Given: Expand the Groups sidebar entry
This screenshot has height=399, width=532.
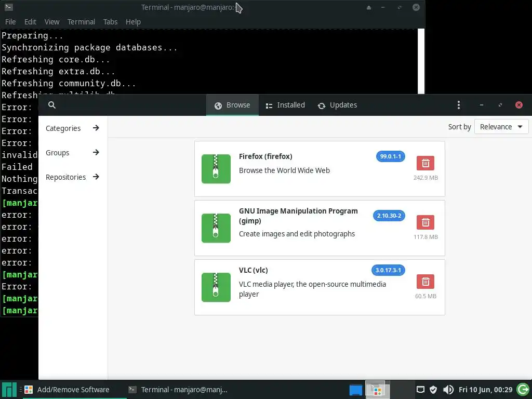Looking at the screenshot, I should click(x=73, y=153).
